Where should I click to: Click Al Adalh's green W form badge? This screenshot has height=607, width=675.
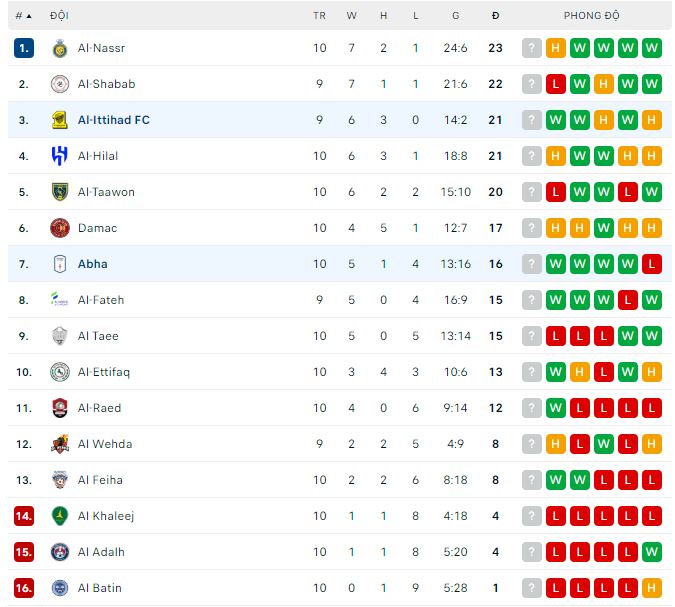(x=652, y=552)
